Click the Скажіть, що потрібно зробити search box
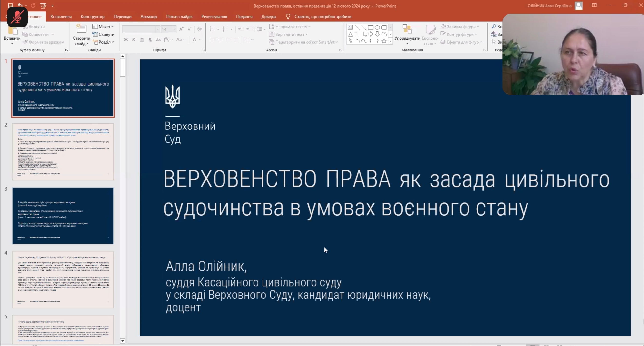Image resolution: width=644 pixels, height=346 pixels. click(322, 17)
